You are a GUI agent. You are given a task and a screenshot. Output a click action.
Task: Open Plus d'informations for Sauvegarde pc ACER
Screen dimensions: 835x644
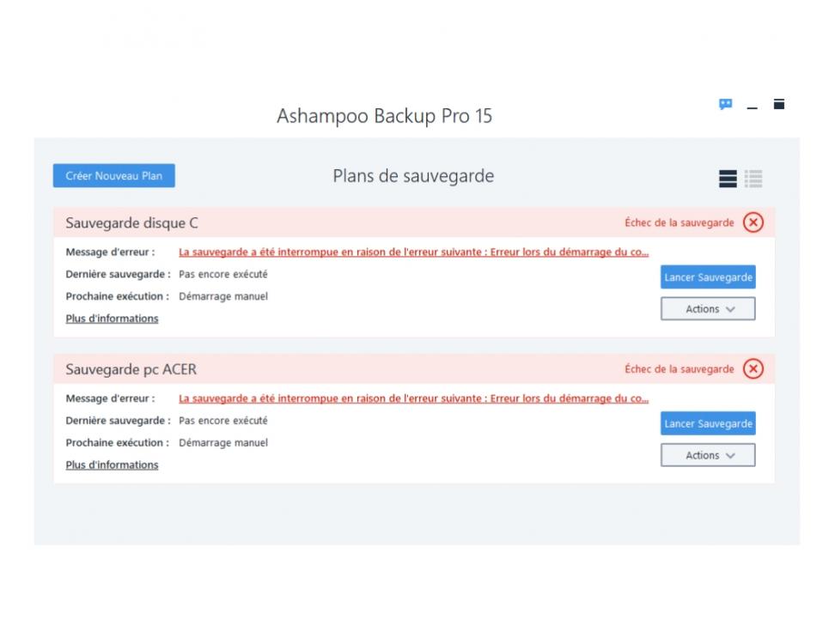click(x=112, y=465)
